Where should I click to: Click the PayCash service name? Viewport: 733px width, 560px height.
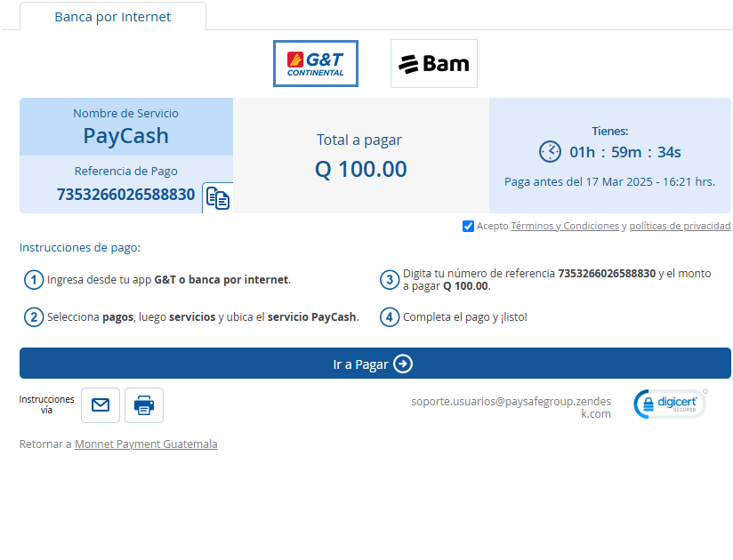[125, 136]
